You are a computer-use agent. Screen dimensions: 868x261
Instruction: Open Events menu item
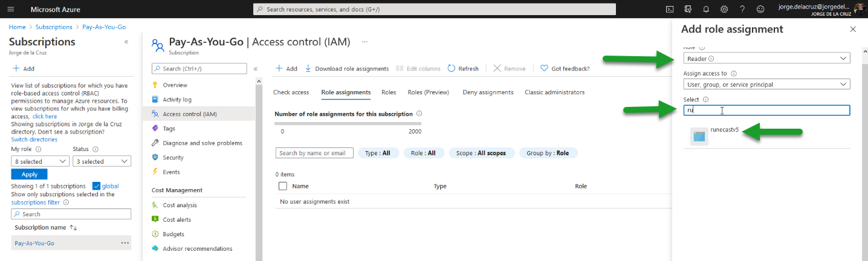[171, 172]
